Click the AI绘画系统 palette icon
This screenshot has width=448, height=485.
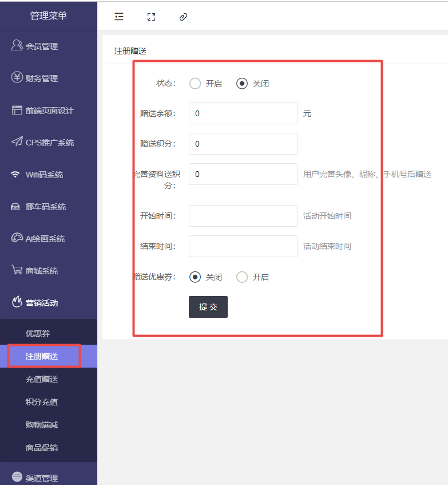pyautogui.click(x=17, y=238)
